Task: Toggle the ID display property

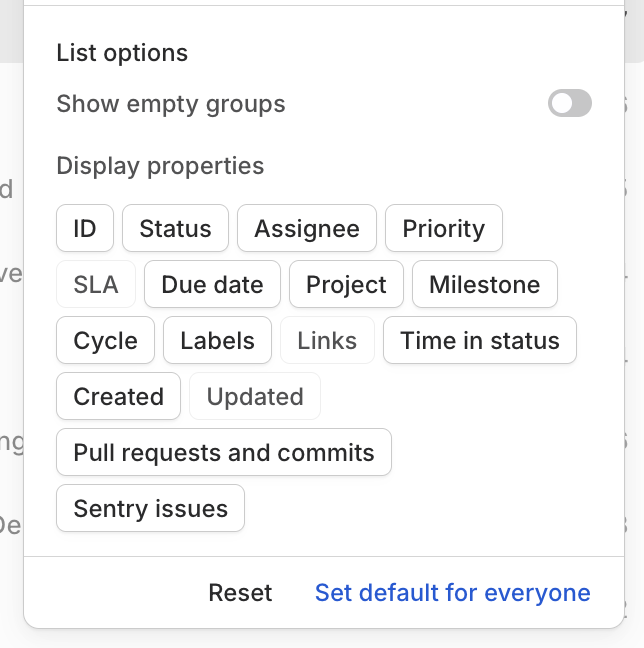Action: tap(85, 228)
